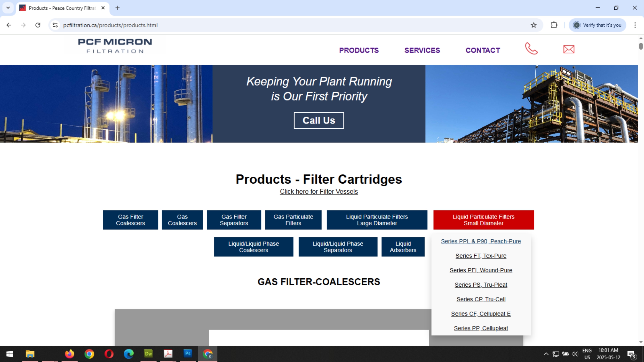Open the Chrome three-dot menu
644x362 pixels.
(635, 25)
